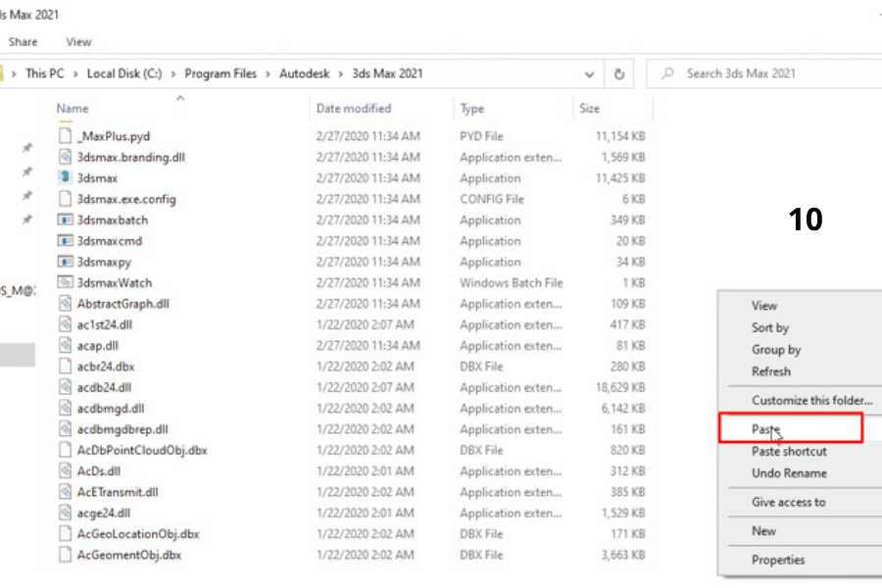Screen dimensions: 882x588
Task: Click the _MaxPlus.pyd file icon
Action: coord(66,136)
